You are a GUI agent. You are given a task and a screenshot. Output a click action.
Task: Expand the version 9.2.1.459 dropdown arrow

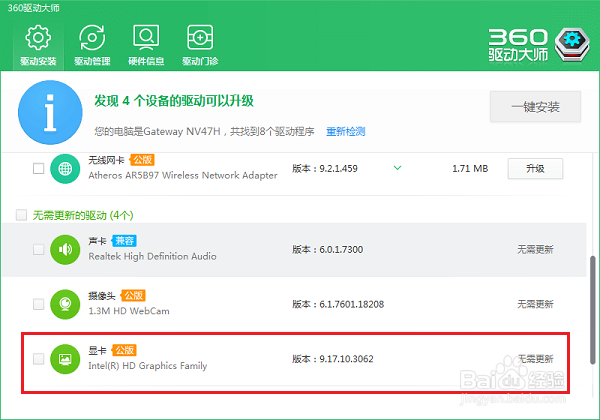[x=398, y=168]
